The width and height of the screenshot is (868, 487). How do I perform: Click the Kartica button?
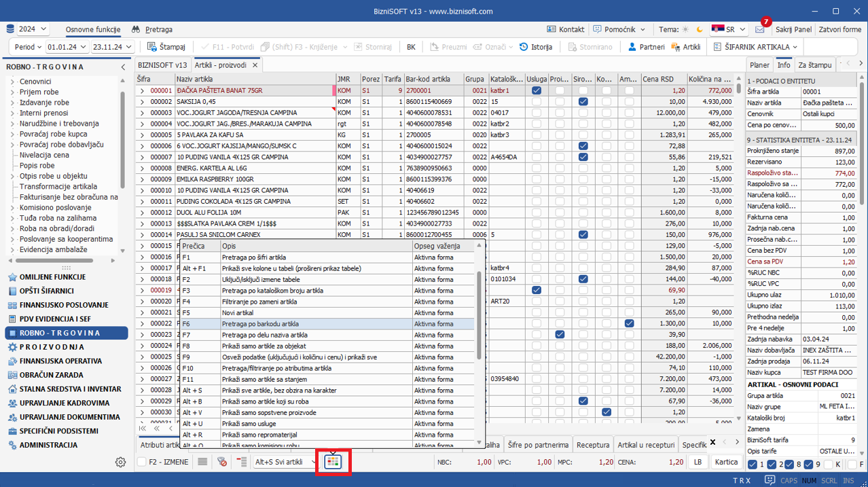click(x=726, y=462)
